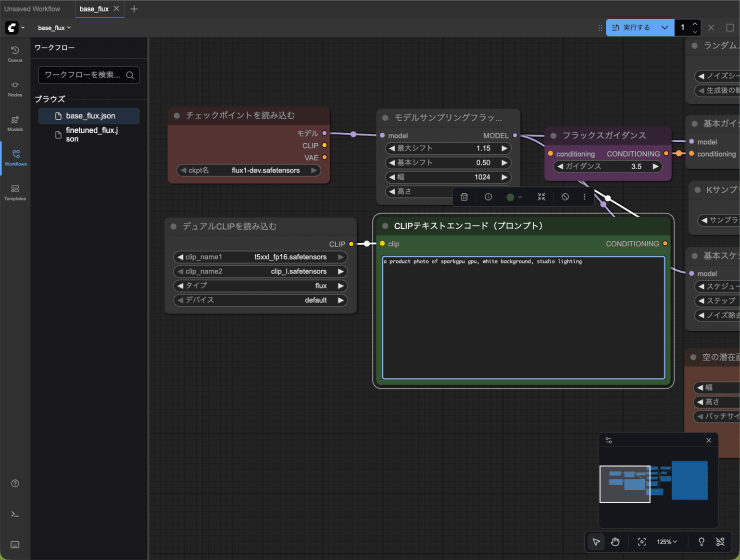Open the Nodes library sidebar icon
740x560 pixels.
click(15, 89)
